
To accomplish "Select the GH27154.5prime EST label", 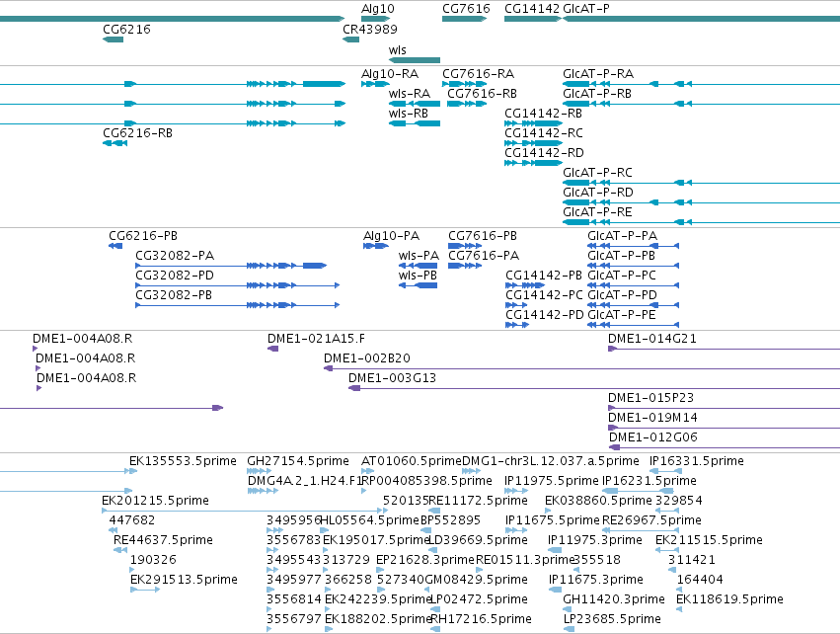I will pyautogui.click(x=298, y=461).
